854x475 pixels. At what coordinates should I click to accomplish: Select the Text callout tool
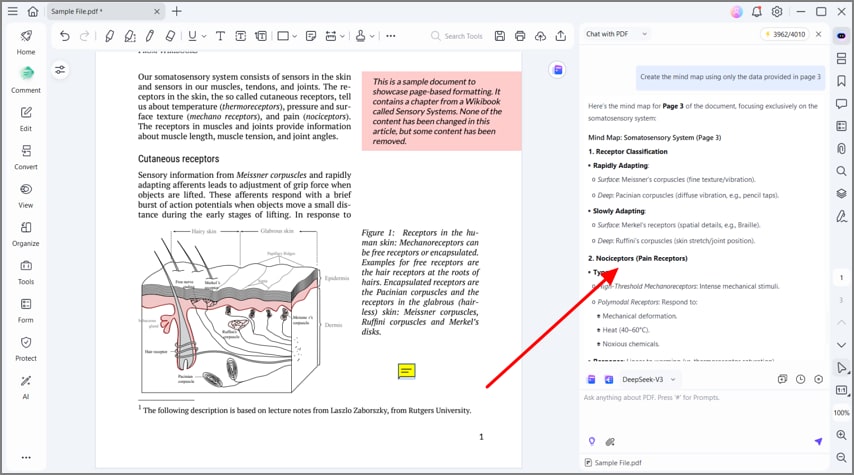[261, 36]
